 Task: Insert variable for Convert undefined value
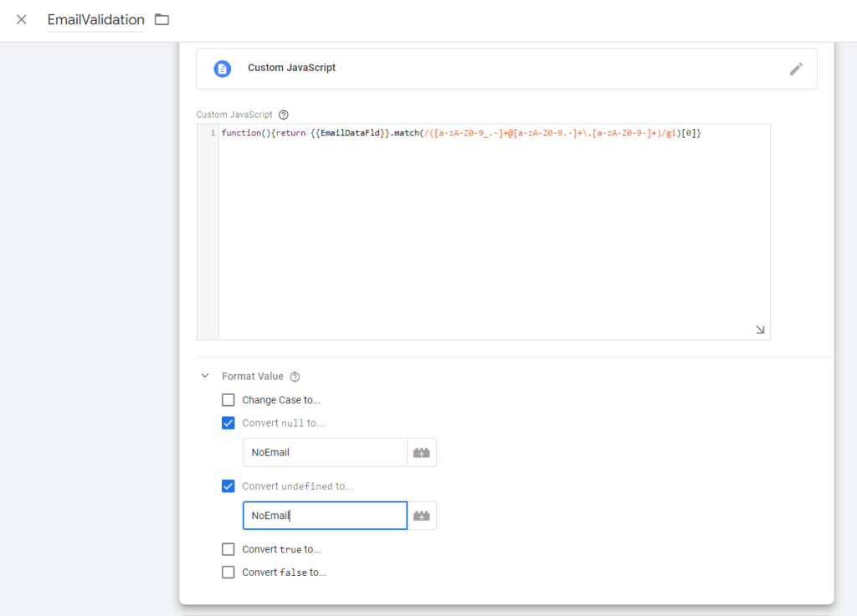pyautogui.click(x=422, y=516)
